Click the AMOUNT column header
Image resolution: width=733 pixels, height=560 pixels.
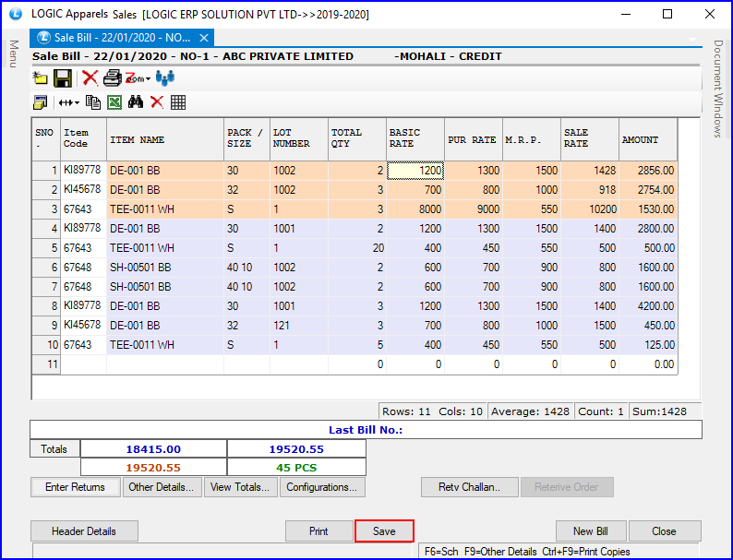(x=648, y=139)
